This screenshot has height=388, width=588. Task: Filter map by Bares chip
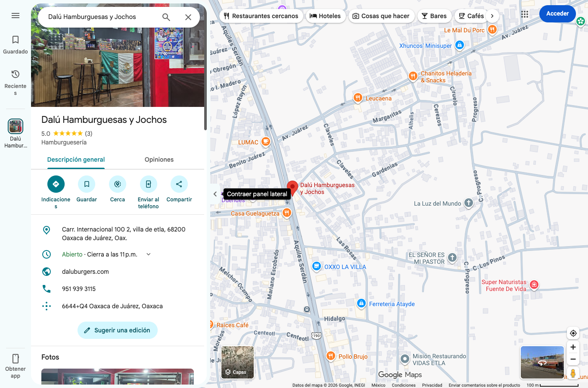pos(434,16)
